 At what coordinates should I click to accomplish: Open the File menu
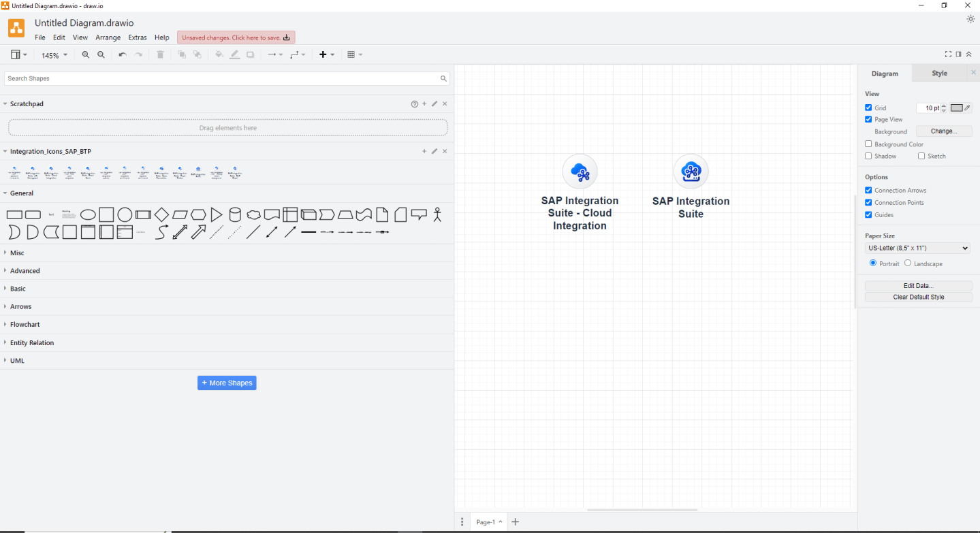(40, 38)
